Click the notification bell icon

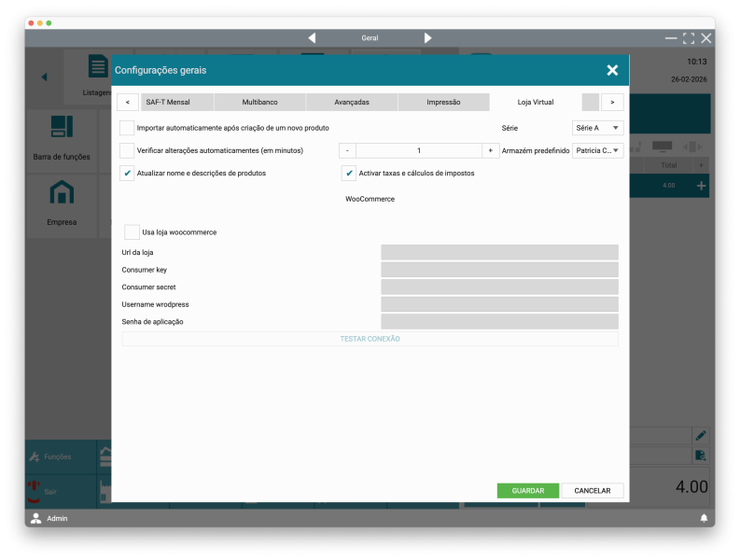[x=704, y=518]
